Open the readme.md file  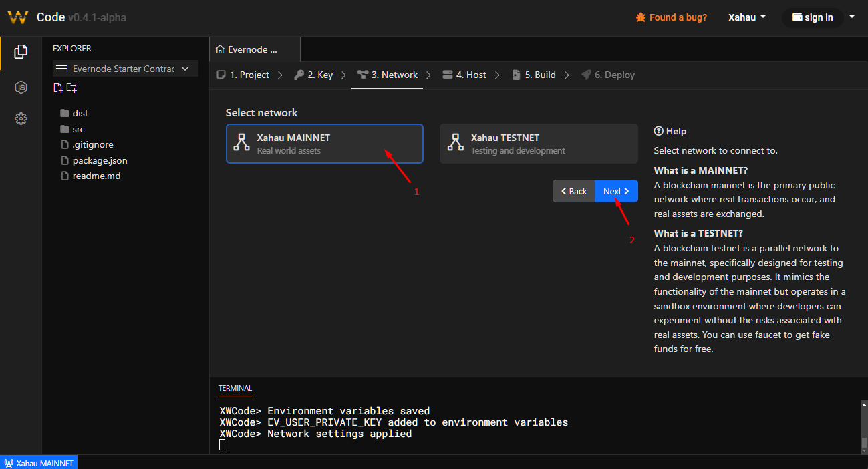click(90, 176)
